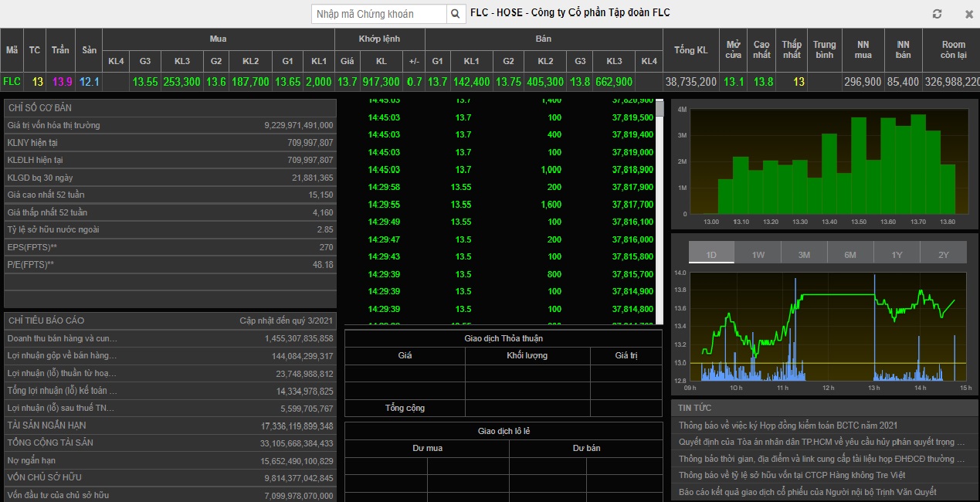Click the 'Tổng KL' column header

click(690, 49)
